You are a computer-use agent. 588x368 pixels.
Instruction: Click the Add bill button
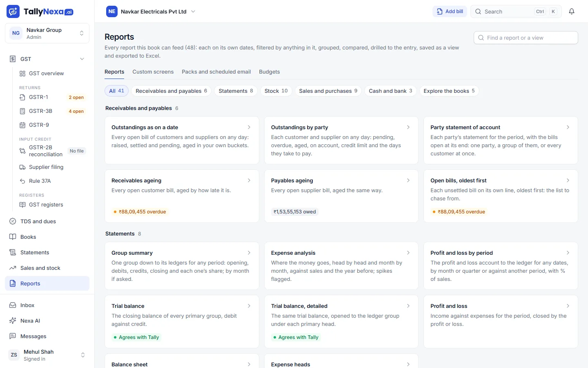tap(450, 11)
